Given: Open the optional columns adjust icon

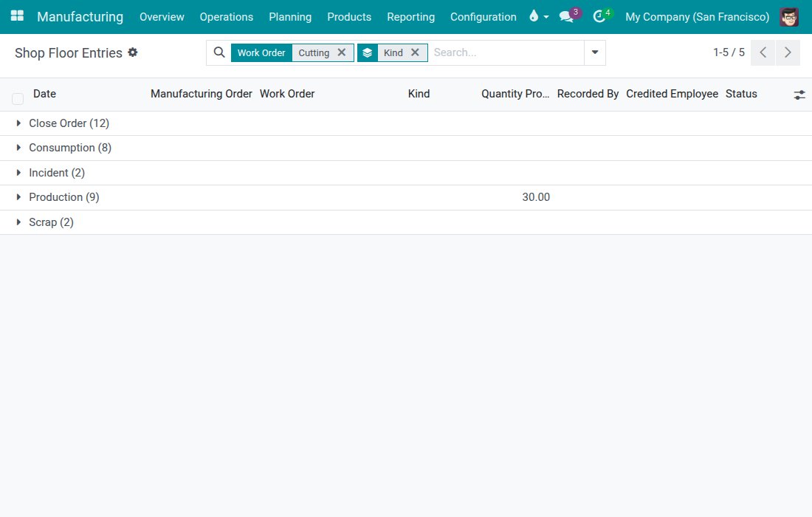Looking at the screenshot, I should (799, 95).
